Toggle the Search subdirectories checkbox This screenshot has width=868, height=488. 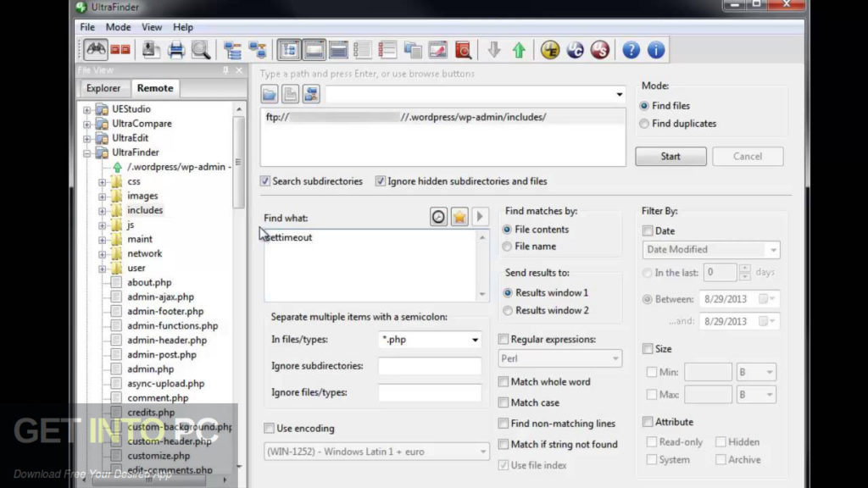point(265,181)
